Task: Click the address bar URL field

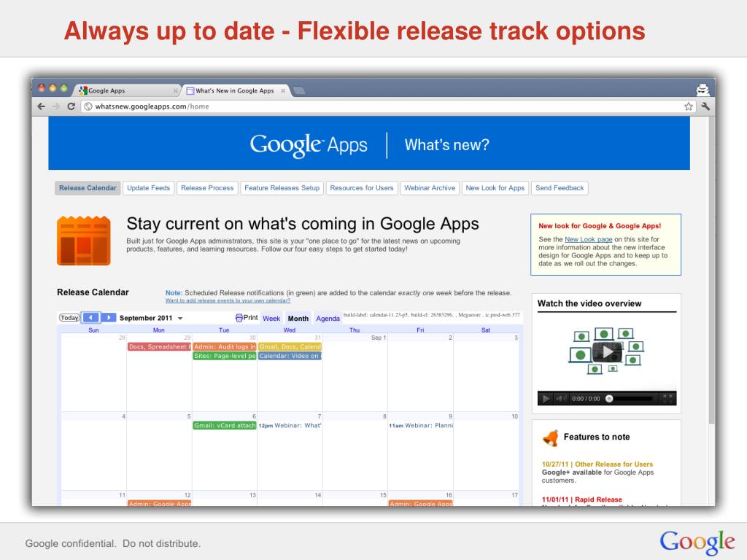Action: [x=381, y=106]
